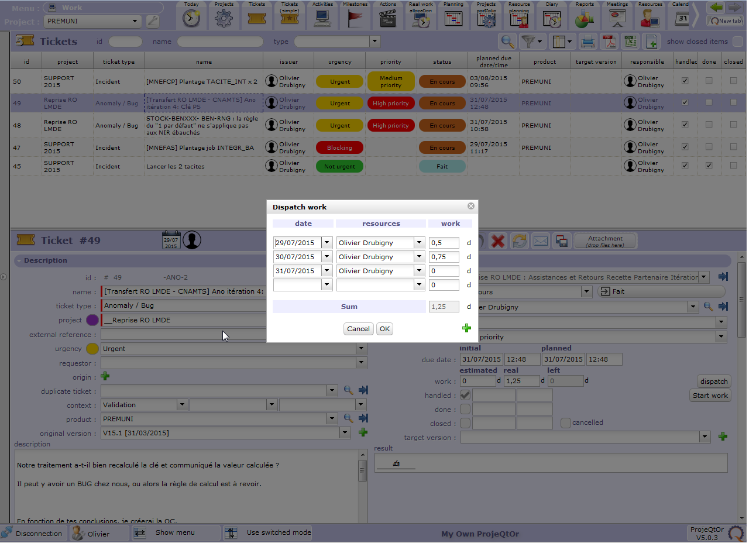The image size is (756, 550).
Task: Confirm dispatch with OK button
Action: tap(384, 329)
